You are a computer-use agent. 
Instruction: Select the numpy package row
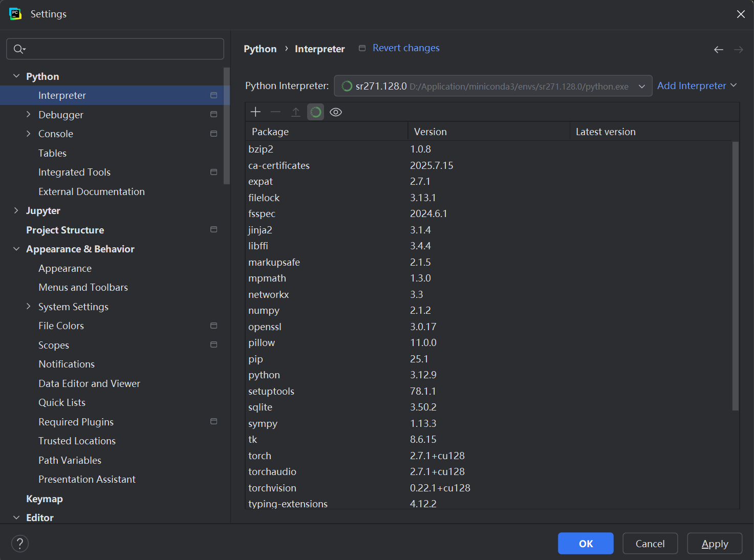[489, 310]
